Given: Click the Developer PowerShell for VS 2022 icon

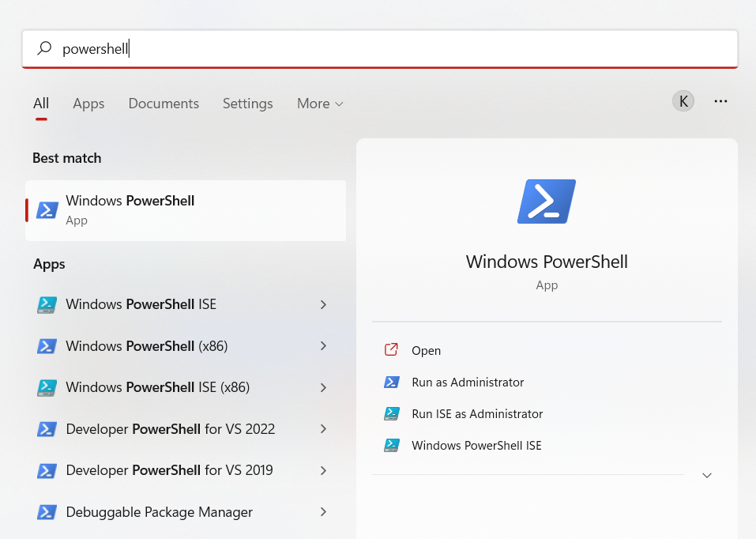Looking at the screenshot, I should pyautogui.click(x=47, y=429).
